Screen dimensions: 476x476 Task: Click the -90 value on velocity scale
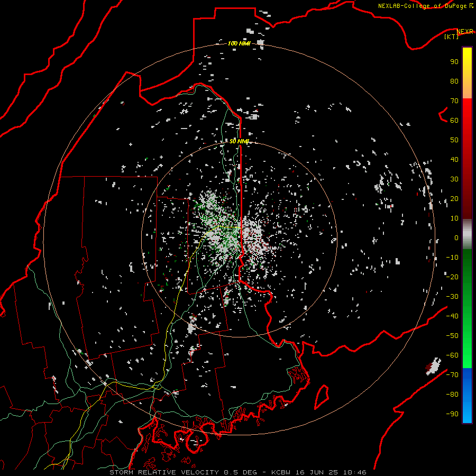coord(452,414)
